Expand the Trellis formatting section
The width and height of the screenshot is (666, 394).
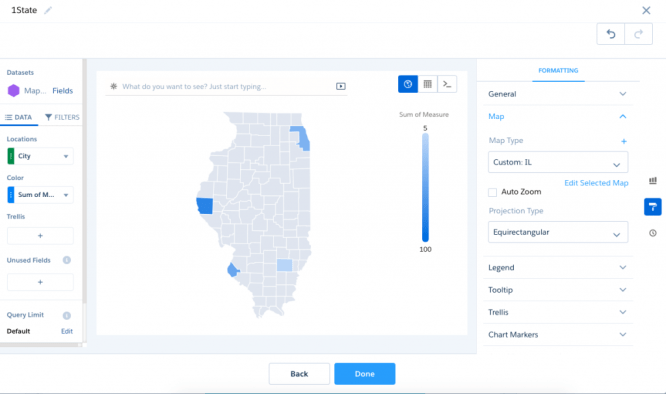click(x=558, y=312)
